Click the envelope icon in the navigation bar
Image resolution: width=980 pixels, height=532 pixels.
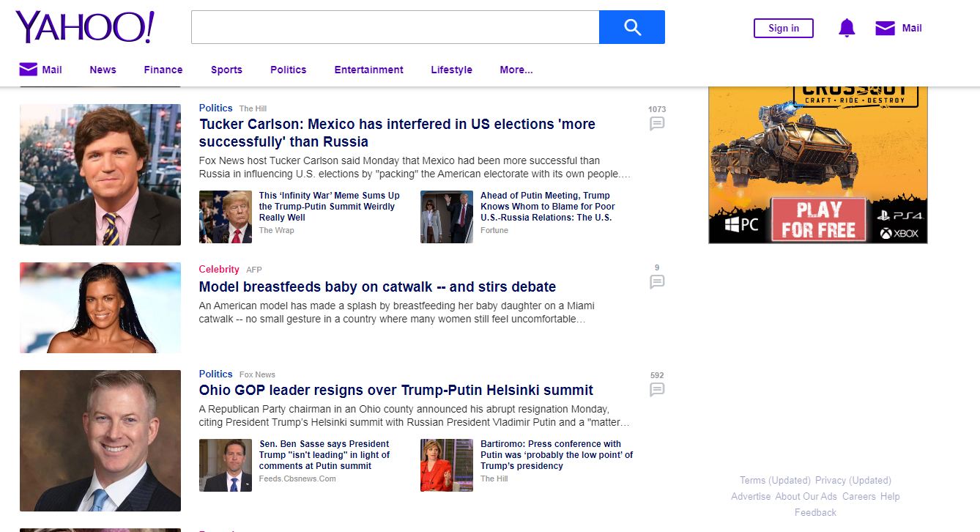pyautogui.click(x=28, y=70)
